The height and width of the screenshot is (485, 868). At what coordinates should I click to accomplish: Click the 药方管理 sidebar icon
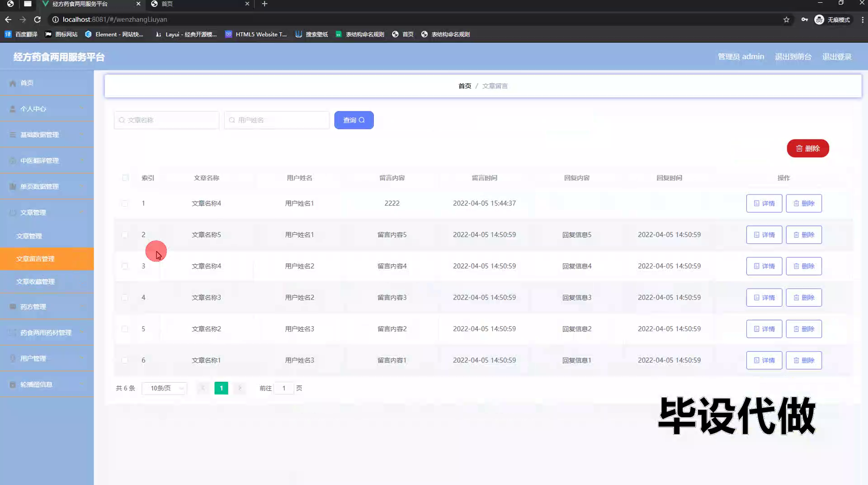(x=13, y=307)
